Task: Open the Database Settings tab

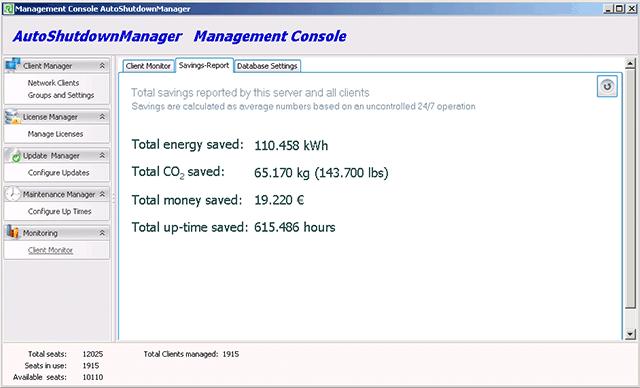Action: point(267,66)
